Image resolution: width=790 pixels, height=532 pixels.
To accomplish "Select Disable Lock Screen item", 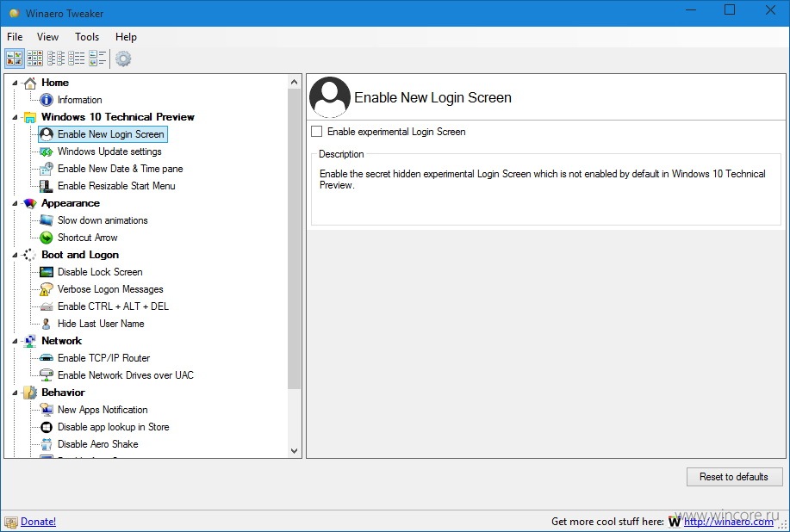I will pos(100,272).
